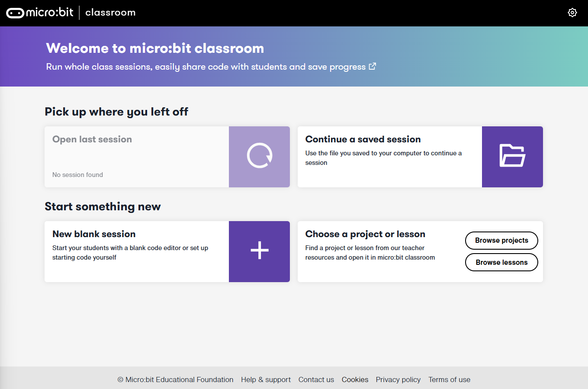
Task: Click the micro:bit logo in the header
Action: click(x=39, y=13)
